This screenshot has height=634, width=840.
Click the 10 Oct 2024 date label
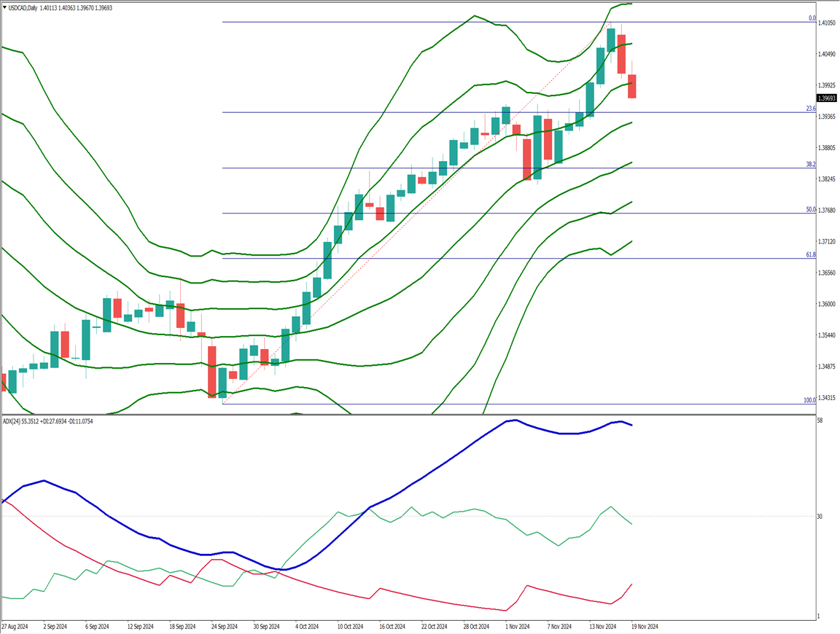pos(350,626)
